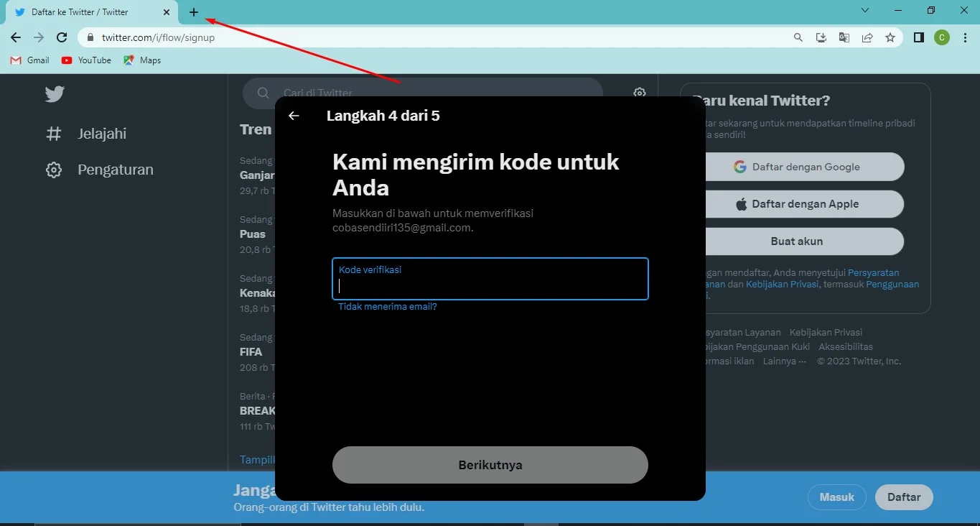The image size is (980, 526).
Task: Open the Kebijakan Privasi link in signup panel
Action: [782, 285]
